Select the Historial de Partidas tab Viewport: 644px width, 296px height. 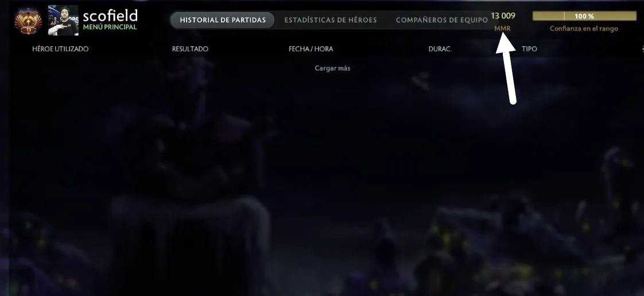(223, 20)
